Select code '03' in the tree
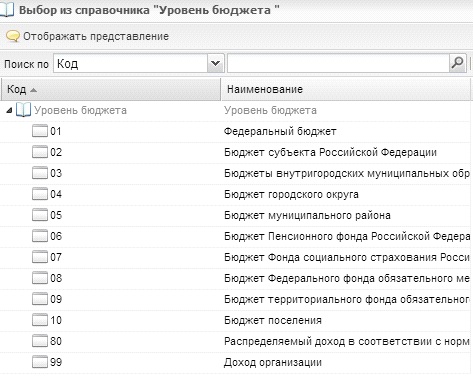This screenshot has height=377, width=473. 56,173
